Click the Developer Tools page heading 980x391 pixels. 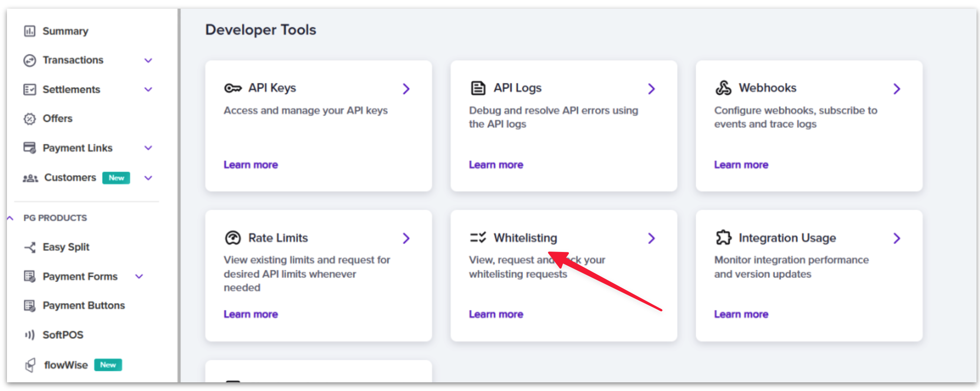pyautogui.click(x=260, y=30)
